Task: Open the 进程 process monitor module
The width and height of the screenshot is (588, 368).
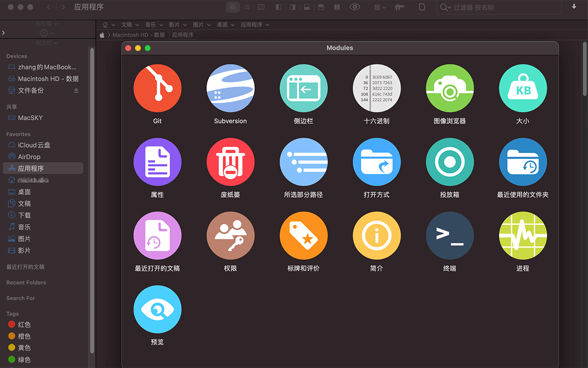Action: coord(522,236)
